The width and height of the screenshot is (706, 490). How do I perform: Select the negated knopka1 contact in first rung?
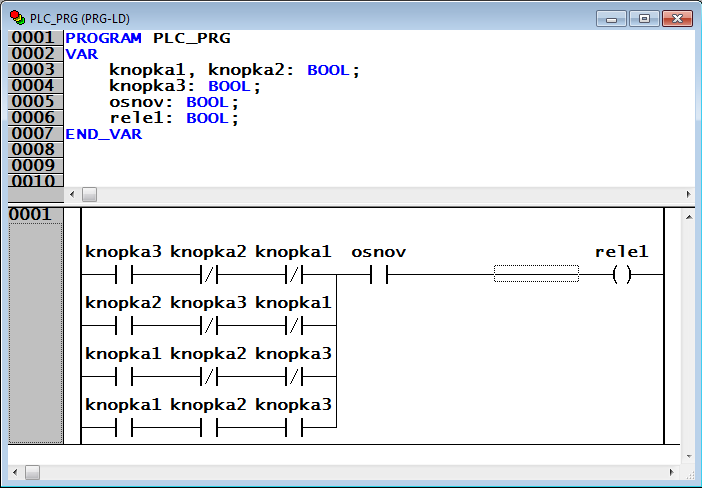coord(294,274)
